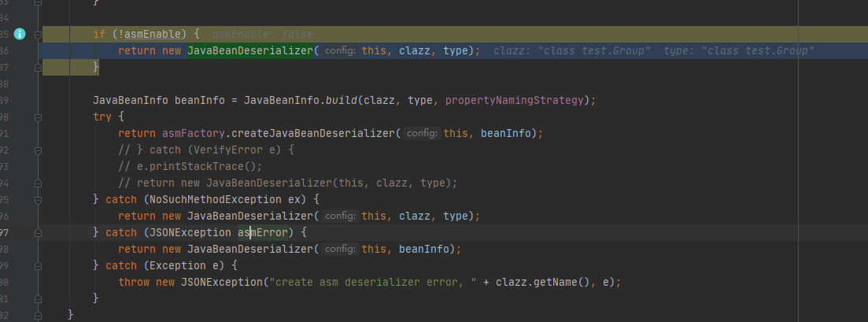Click the 'asmFactory' field reference
The image size is (868, 322).
pyautogui.click(x=194, y=134)
